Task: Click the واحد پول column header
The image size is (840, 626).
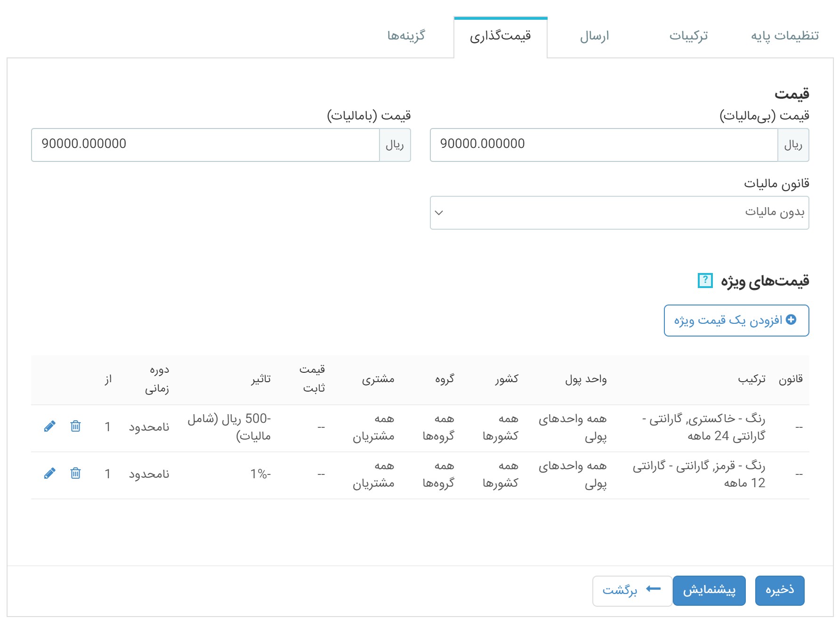Action: 586,379
